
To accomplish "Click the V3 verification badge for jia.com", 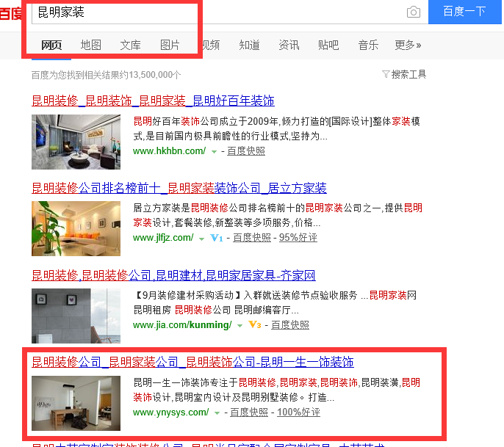I will 254,324.
